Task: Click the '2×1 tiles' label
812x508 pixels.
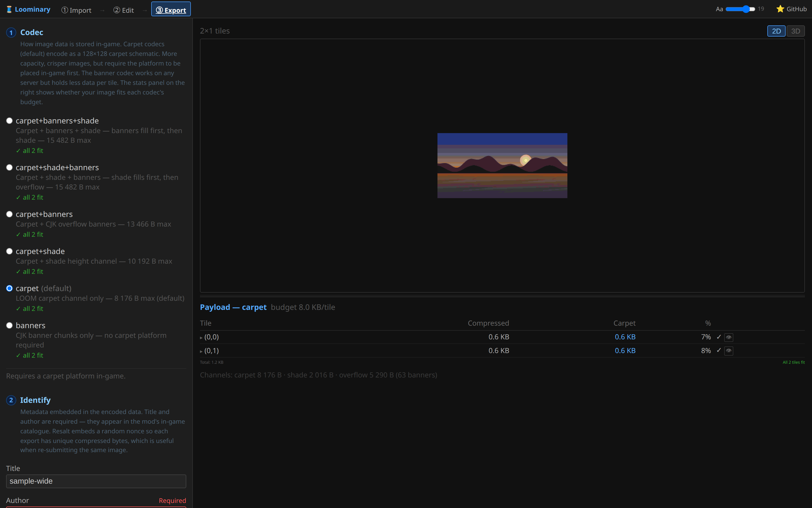Action: click(215, 31)
